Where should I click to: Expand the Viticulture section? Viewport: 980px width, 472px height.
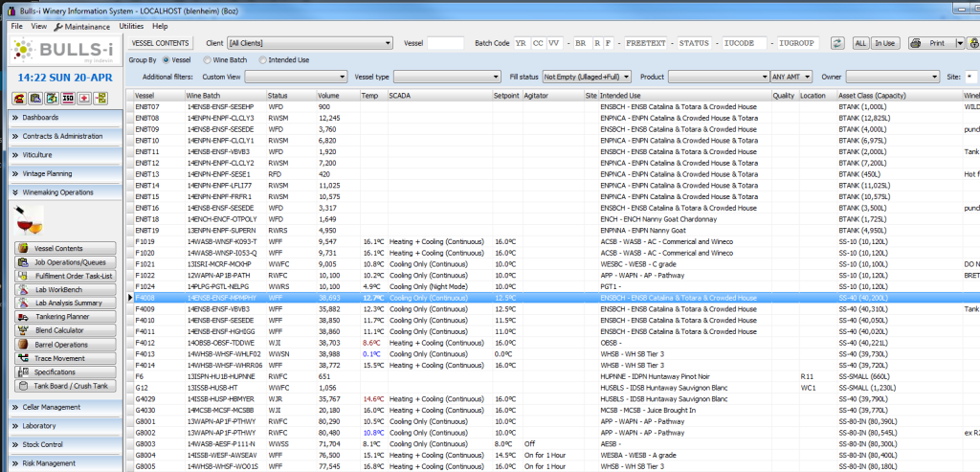pyautogui.click(x=65, y=155)
